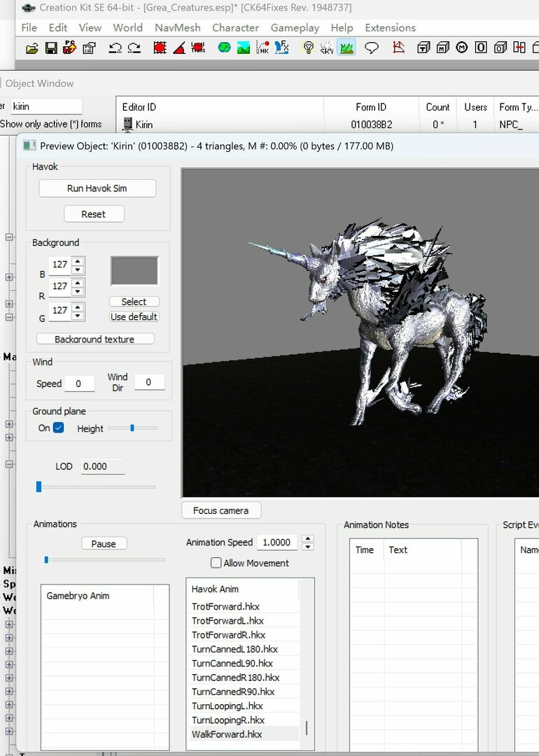Toggle the lightbulb lights icon
This screenshot has width=539, height=756.
coord(308,48)
